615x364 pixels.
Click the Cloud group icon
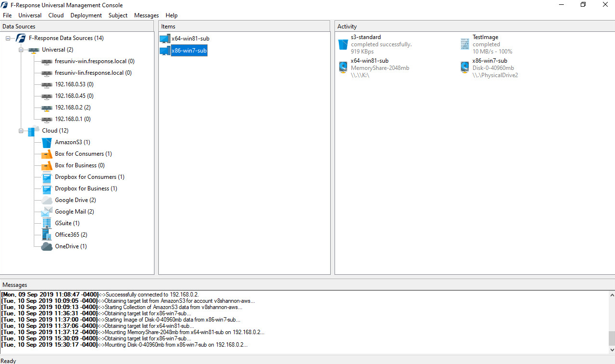34,131
